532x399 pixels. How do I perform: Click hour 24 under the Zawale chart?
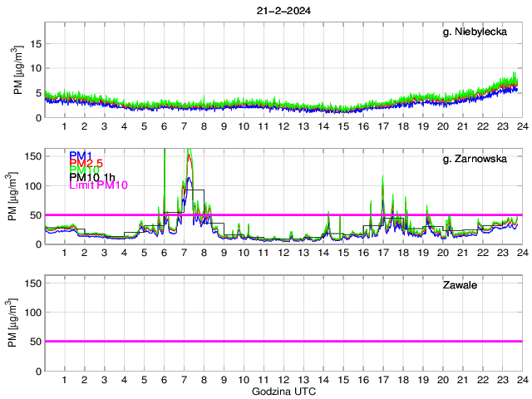point(523,380)
